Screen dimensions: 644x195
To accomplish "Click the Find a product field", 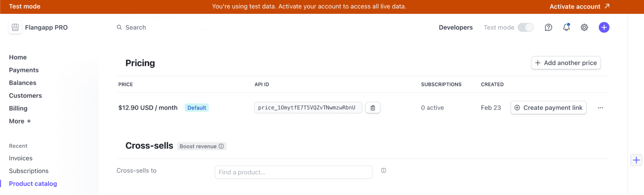I will 293,172.
